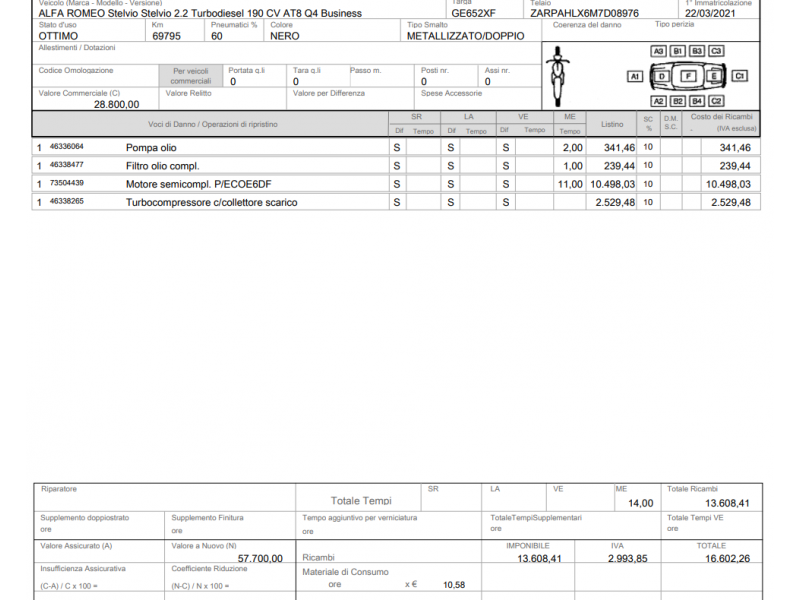The width and height of the screenshot is (800, 600).
Task: Click the 'Tempo aggiuntivo per verniciatura' label
Action: tap(360, 517)
